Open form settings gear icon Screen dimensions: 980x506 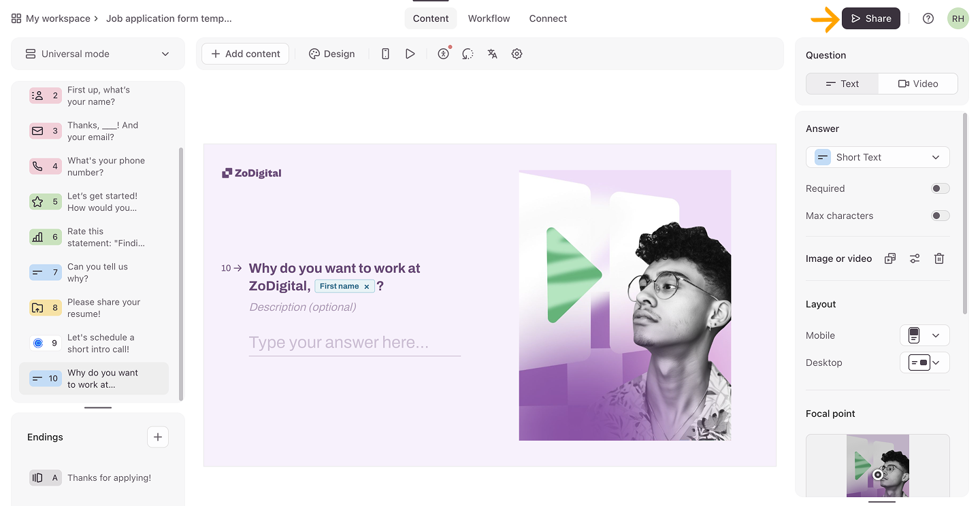[x=517, y=54]
